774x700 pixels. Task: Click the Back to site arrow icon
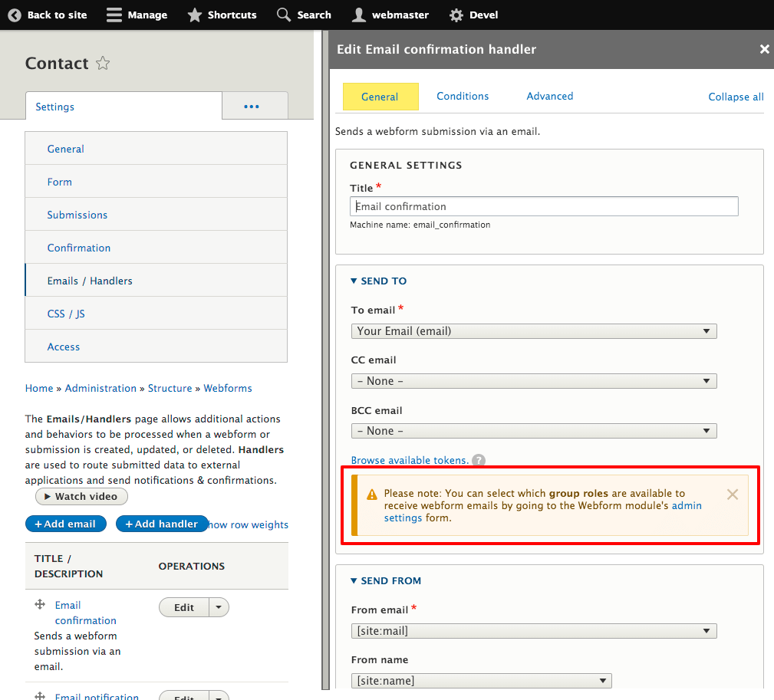[15, 15]
